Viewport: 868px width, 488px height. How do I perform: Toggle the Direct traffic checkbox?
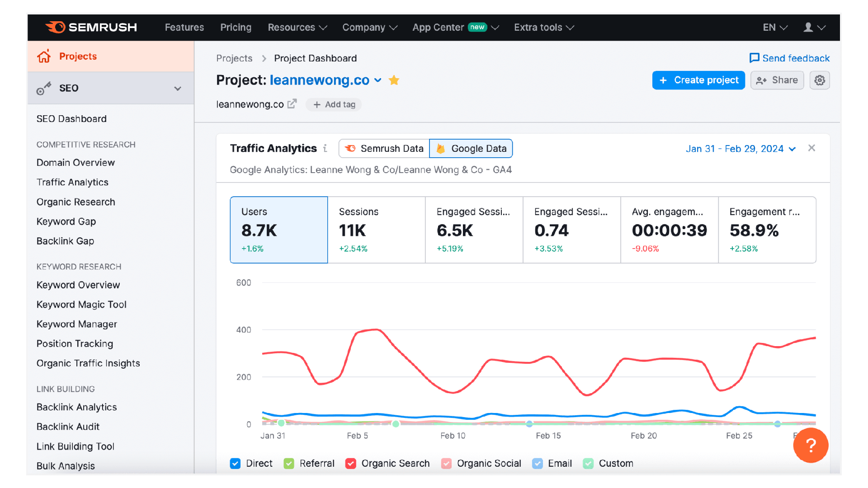[235, 463]
